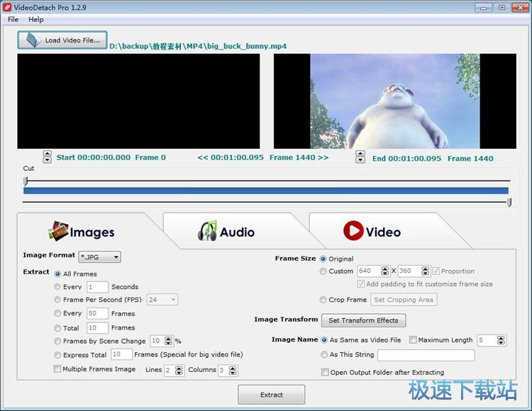Click the Every 50 Frames value field
532x411 pixels.
(x=97, y=313)
